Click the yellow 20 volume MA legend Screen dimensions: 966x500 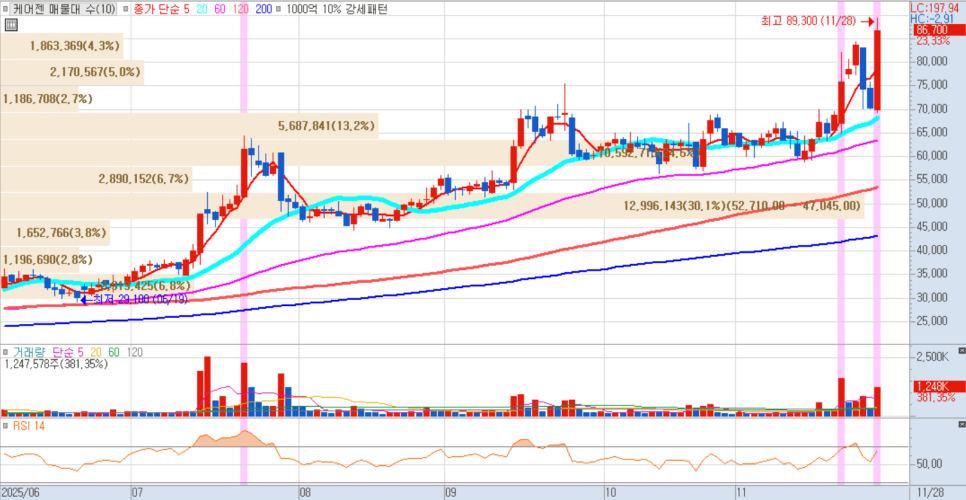[96, 352]
